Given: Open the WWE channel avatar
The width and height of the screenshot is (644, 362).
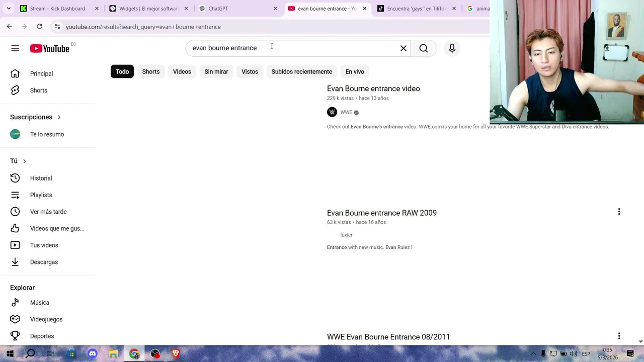Looking at the screenshot, I should point(332,112).
